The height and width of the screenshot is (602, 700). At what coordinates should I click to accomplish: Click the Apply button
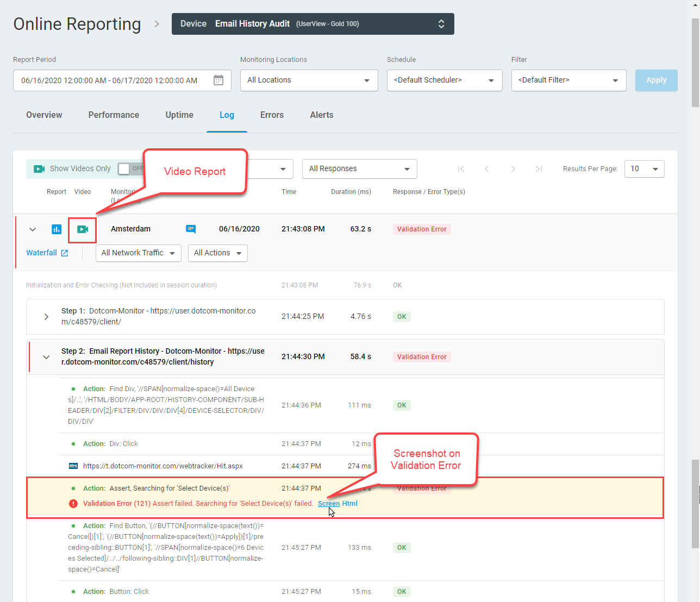click(x=656, y=80)
